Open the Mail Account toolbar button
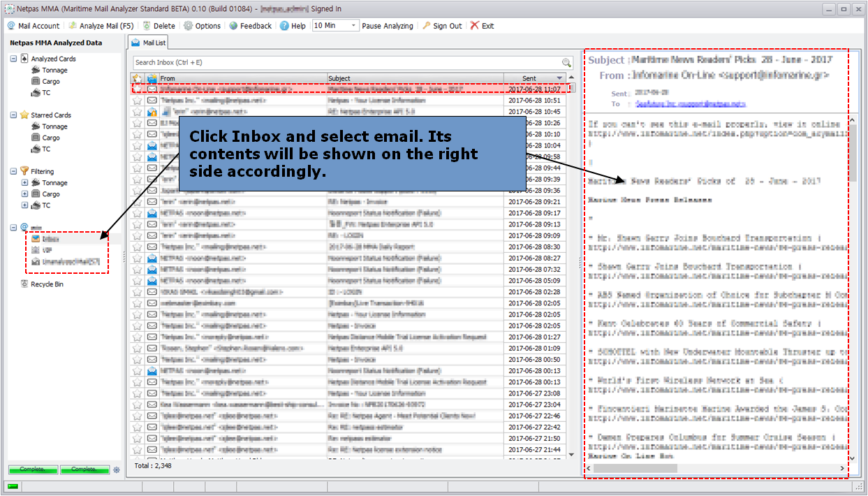868x496 pixels. [x=34, y=26]
